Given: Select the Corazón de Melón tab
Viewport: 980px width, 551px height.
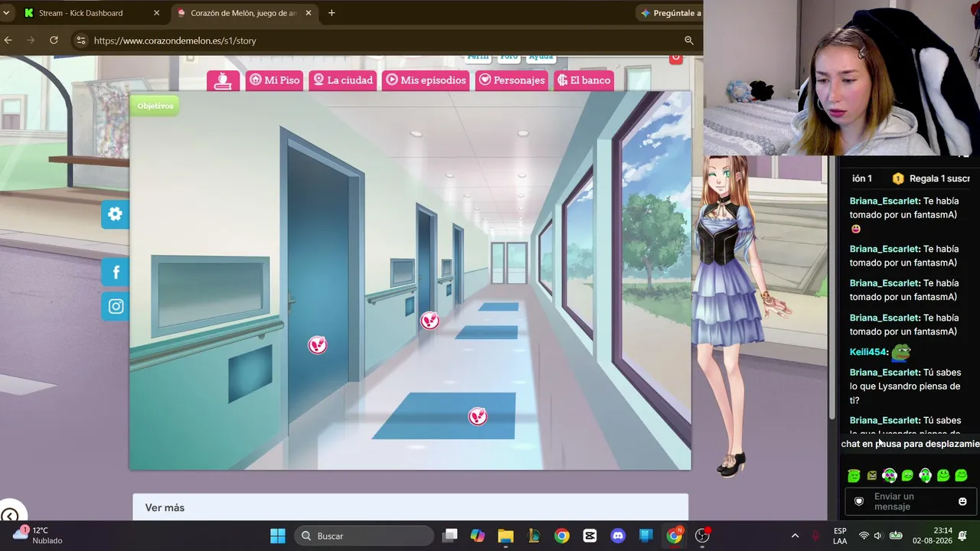Looking at the screenshot, I should coord(243,13).
